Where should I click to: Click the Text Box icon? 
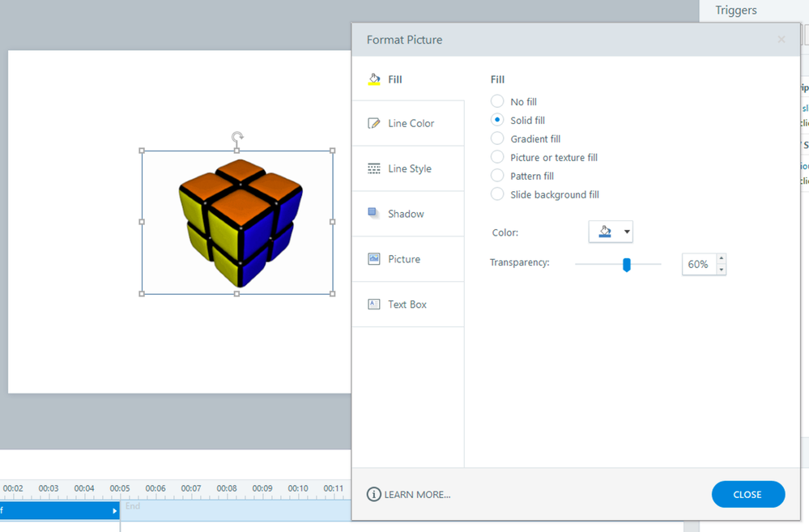[374, 304]
